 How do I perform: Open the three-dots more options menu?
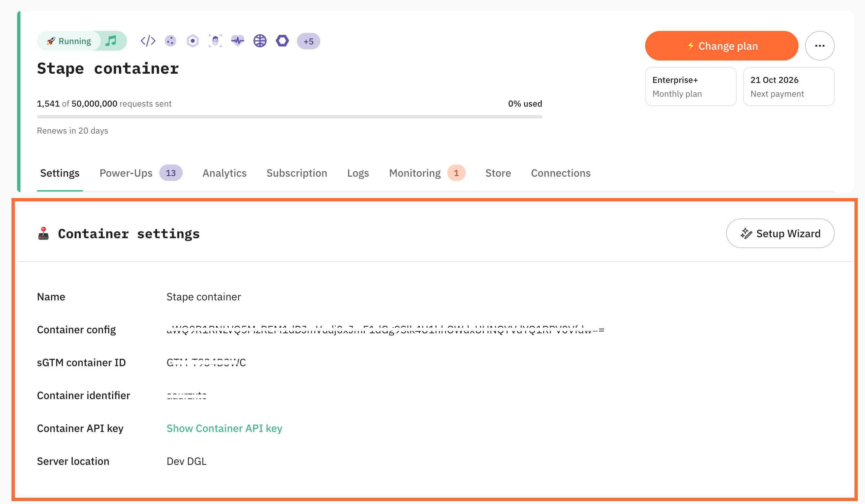[820, 46]
